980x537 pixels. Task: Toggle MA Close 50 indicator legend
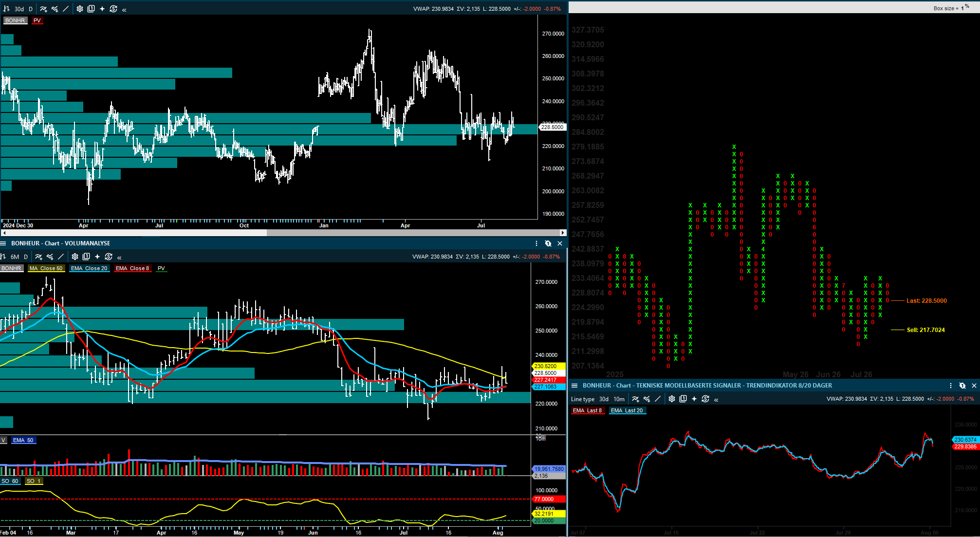[x=46, y=268]
